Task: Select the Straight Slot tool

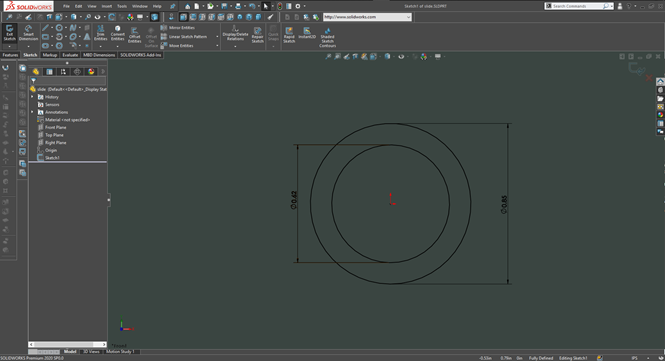Action: pos(45,45)
